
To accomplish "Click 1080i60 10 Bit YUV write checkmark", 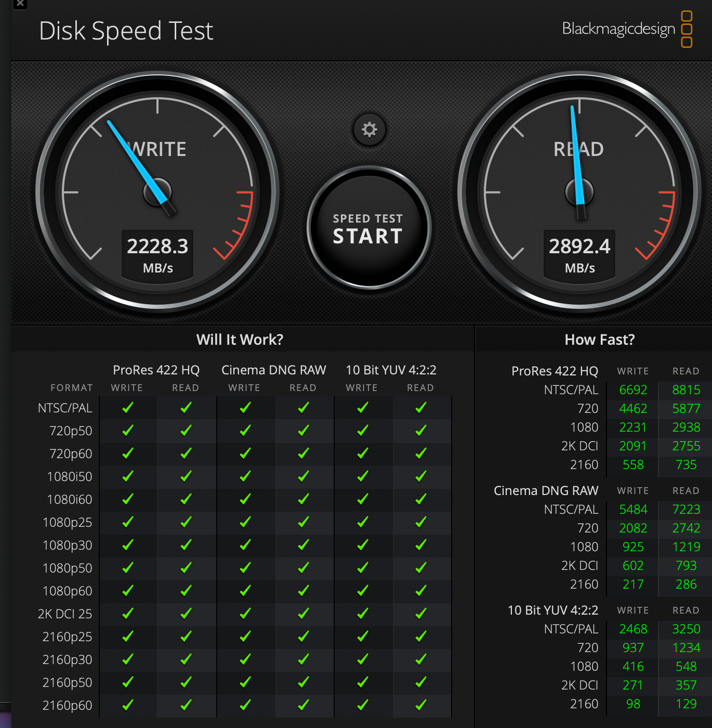I will pos(363,499).
